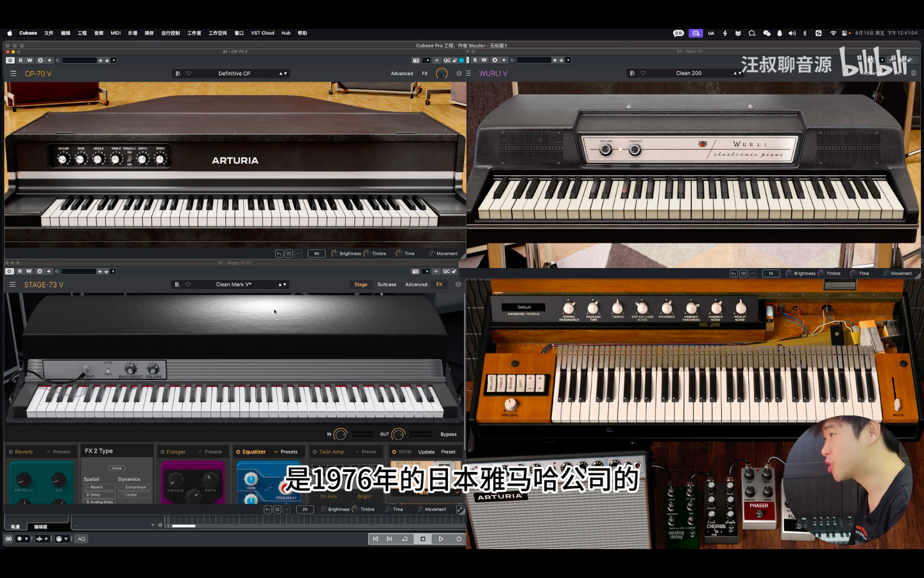Click Bypass in the STAGE-73 V FX section
Viewport: 924px width, 578px height.
tap(449, 434)
